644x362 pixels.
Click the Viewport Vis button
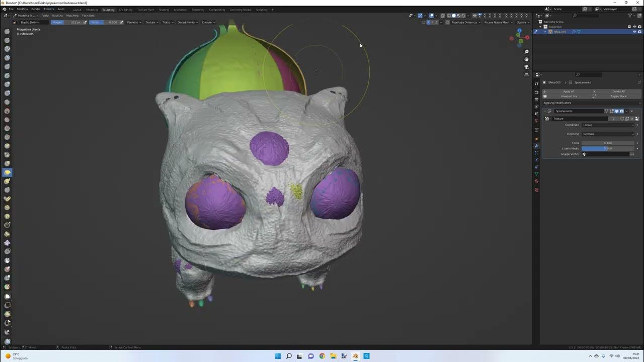(x=568, y=96)
